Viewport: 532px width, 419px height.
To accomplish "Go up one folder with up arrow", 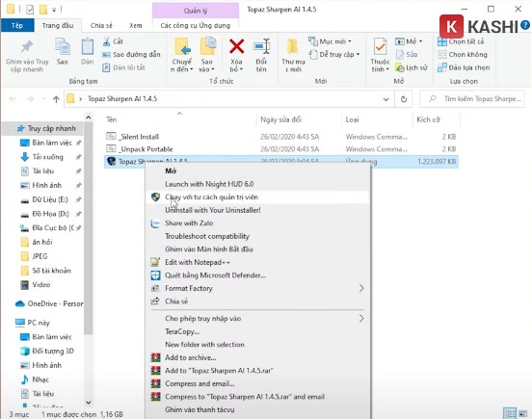I will click(56, 99).
